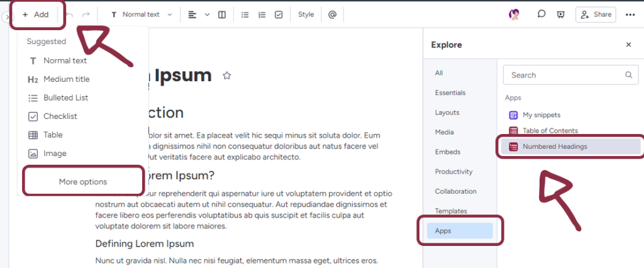This screenshot has height=268, width=644.
Task: Click the @ mention icon
Action: [332, 14]
